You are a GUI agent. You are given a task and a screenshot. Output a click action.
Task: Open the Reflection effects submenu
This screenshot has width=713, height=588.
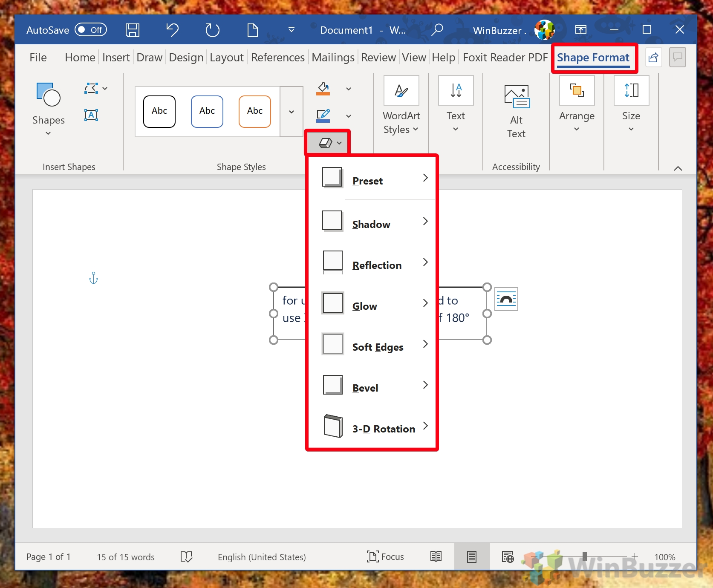pyautogui.click(x=372, y=263)
